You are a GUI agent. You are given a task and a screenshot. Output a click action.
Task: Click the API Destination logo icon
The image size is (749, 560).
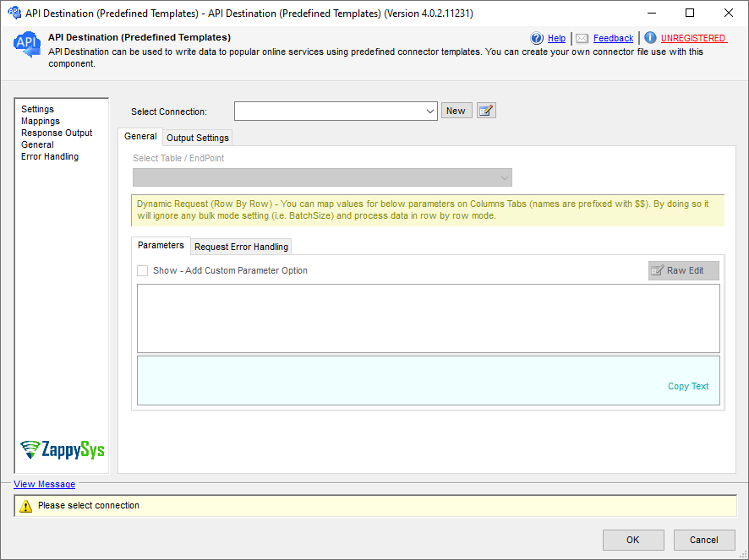27,45
